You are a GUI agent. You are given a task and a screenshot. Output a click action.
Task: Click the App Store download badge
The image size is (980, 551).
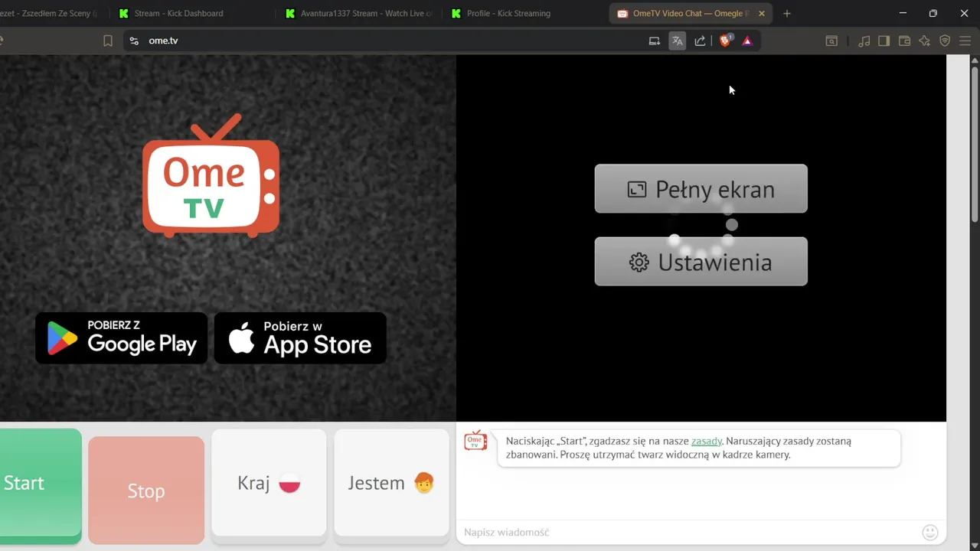[300, 337]
